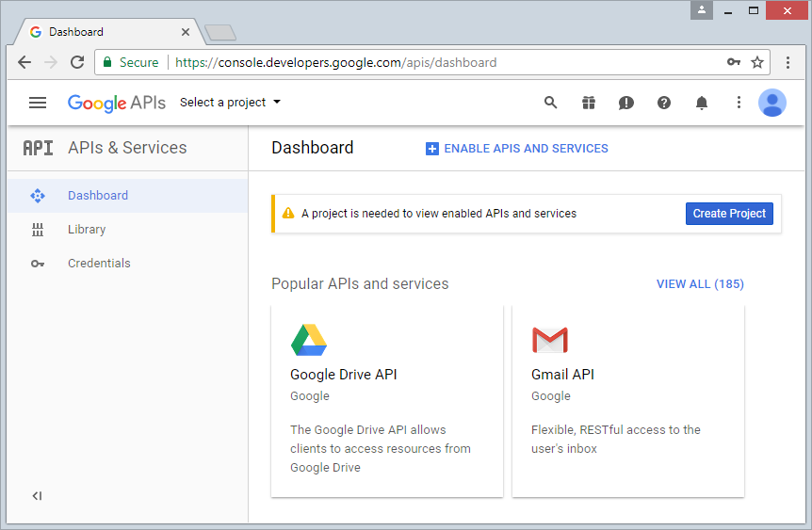This screenshot has height=530, width=812.
Task: Click the send feedback alert icon
Action: click(x=626, y=103)
